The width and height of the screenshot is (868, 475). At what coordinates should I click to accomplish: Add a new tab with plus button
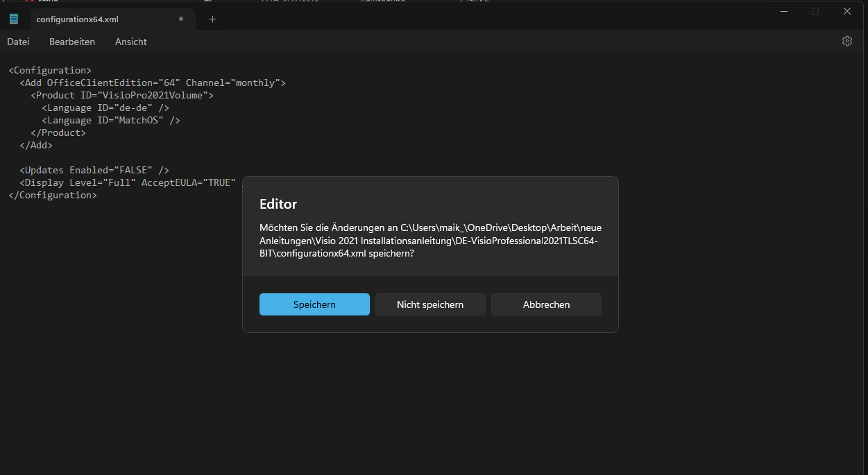[212, 19]
